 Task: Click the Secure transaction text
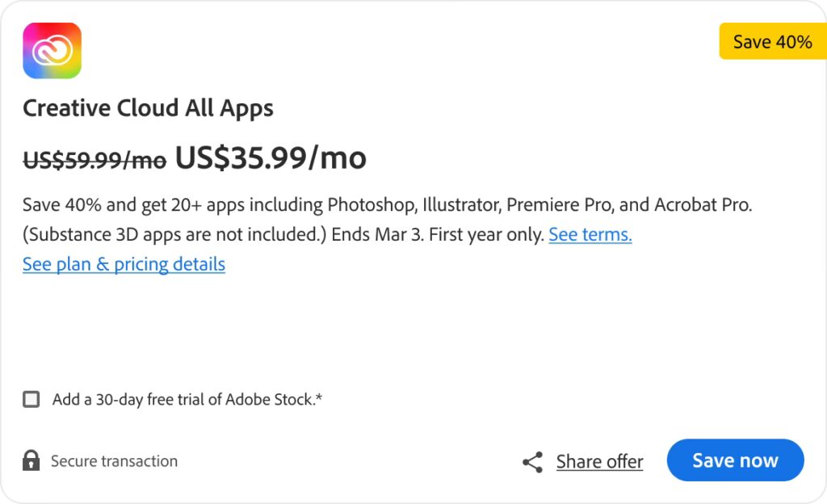(x=114, y=461)
